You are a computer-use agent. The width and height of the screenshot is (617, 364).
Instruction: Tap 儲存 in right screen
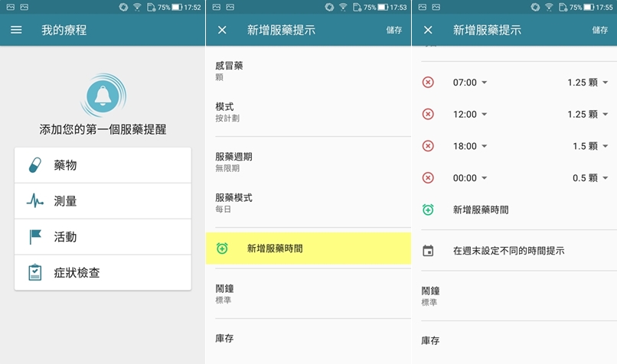tap(599, 30)
